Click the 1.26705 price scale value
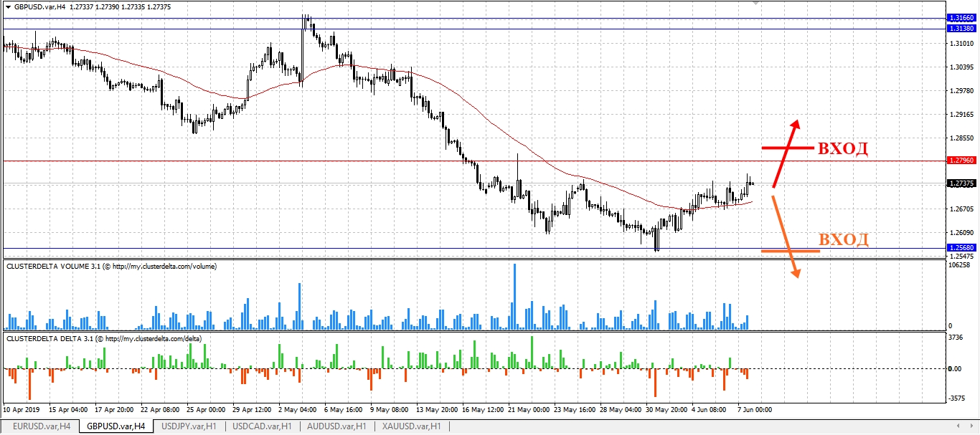 click(x=961, y=209)
